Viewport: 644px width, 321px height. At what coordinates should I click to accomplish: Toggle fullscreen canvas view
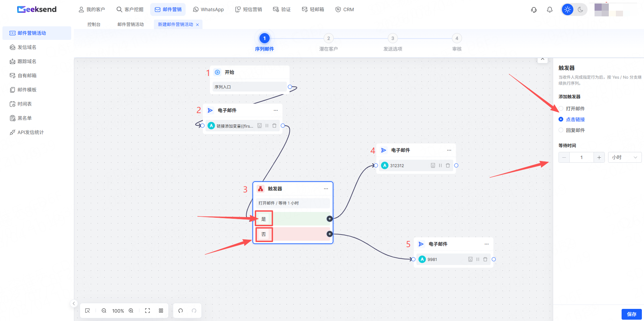pyautogui.click(x=148, y=311)
